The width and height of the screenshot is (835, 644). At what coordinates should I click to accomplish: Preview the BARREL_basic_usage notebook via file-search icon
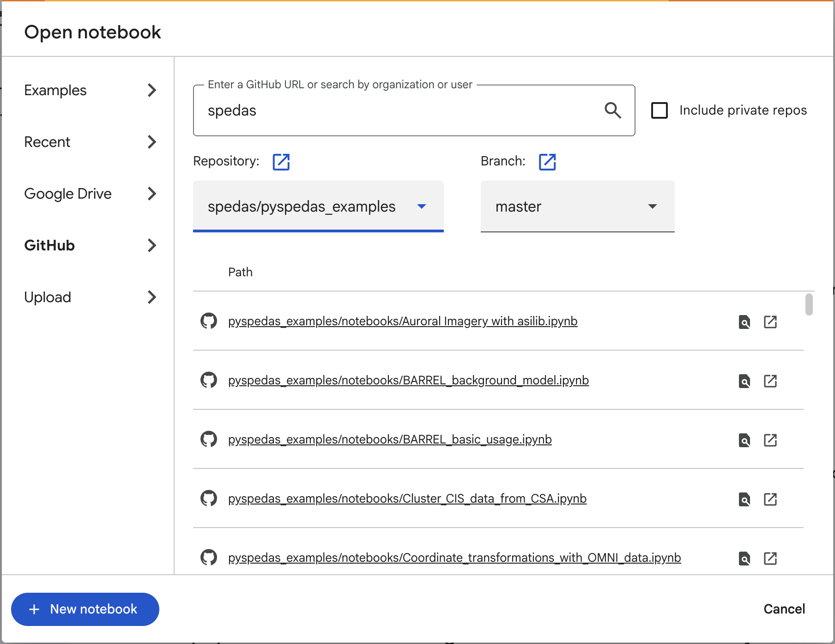[x=744, y=440]
